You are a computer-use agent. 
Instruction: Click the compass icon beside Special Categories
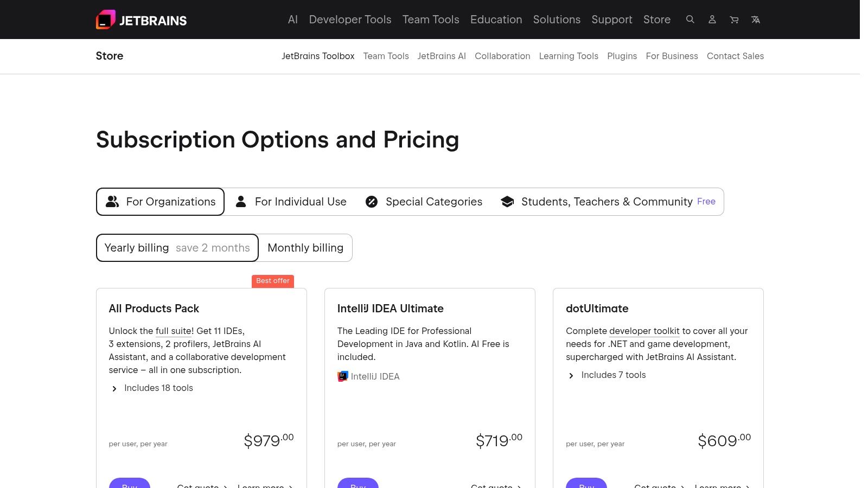[x=372, y=201]
